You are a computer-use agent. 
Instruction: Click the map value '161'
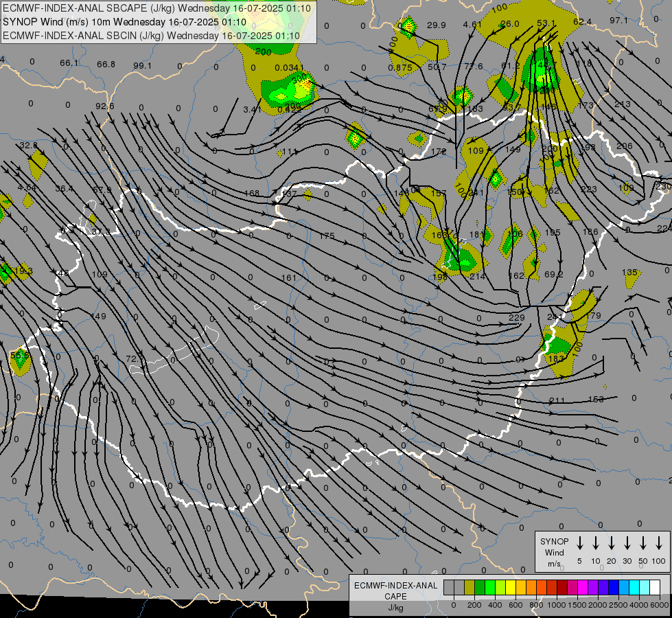289,278
